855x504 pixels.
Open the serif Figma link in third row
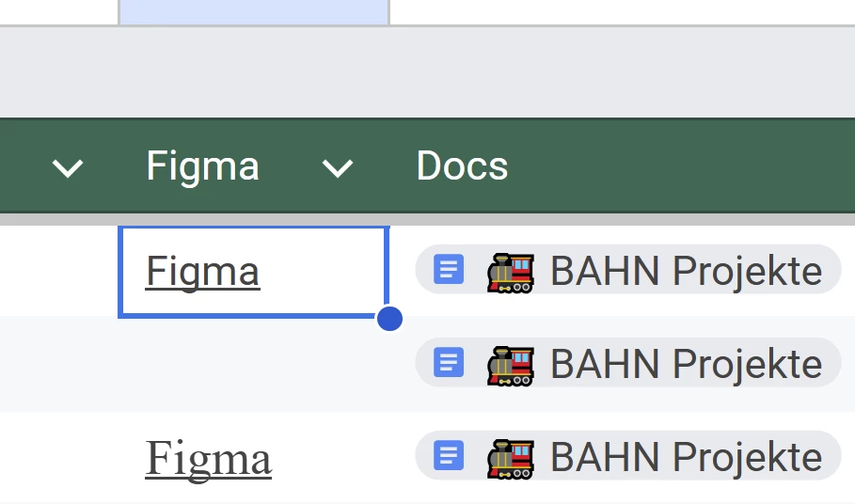[x=208, y=459]
